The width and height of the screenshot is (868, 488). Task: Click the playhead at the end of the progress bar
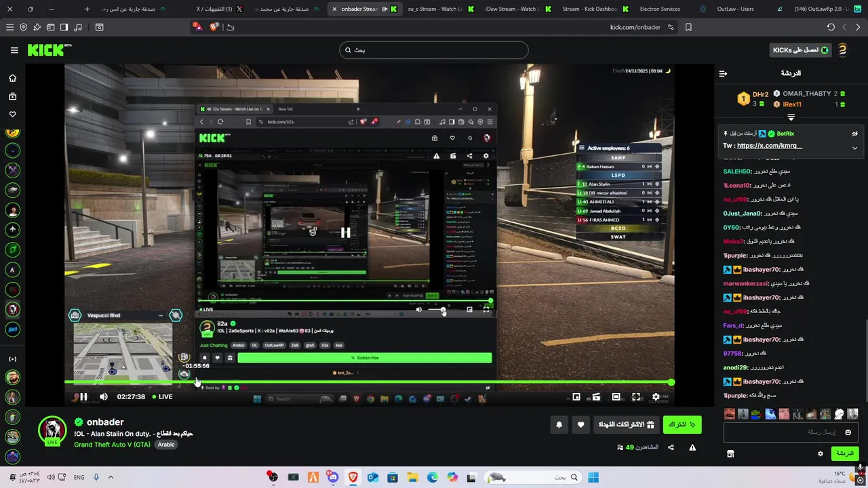671,383
